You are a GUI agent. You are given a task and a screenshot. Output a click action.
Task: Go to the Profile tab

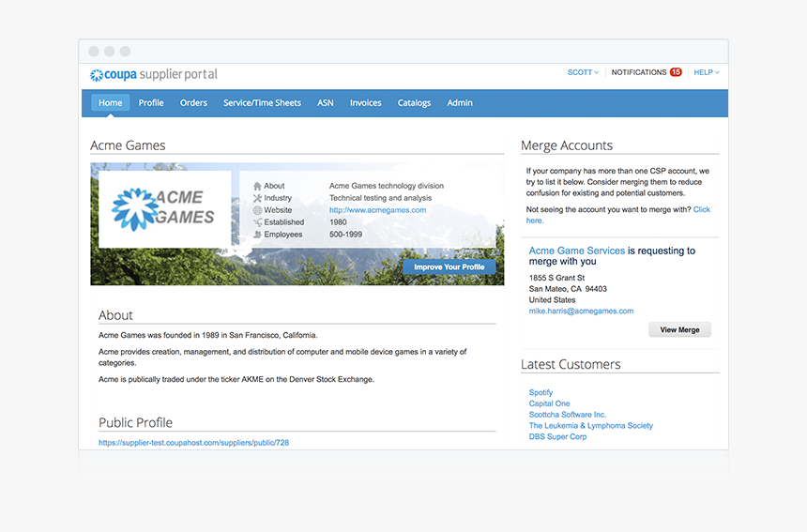point(151,103)
